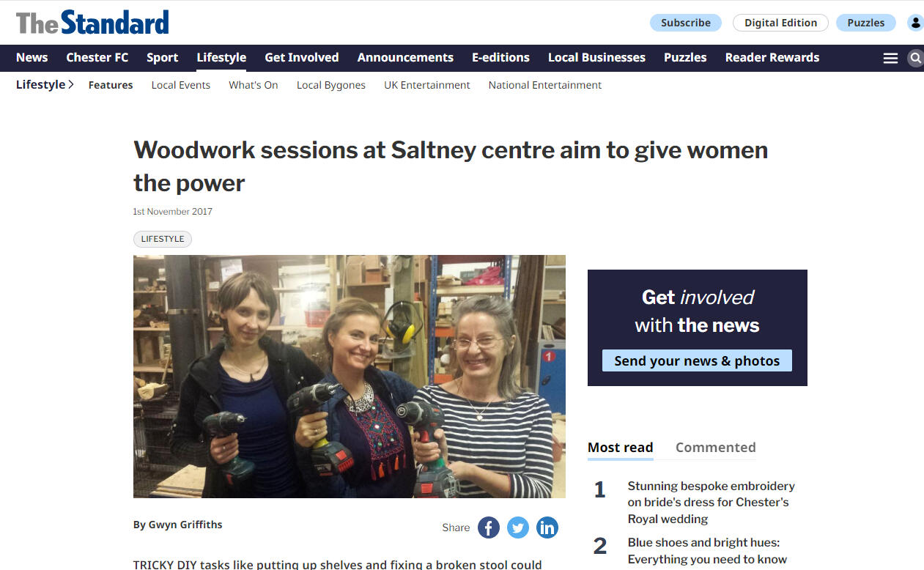Switch to the Commented tab
This screenshot has height=570, width=924.
[715, 448]
